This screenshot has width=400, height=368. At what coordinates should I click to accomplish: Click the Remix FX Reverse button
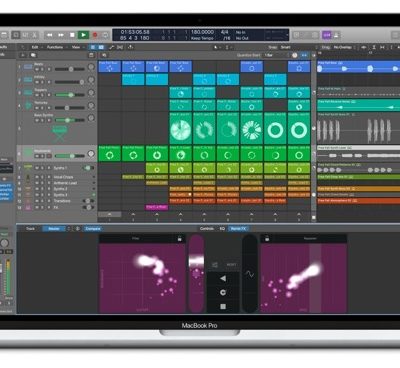coord(223,278)
